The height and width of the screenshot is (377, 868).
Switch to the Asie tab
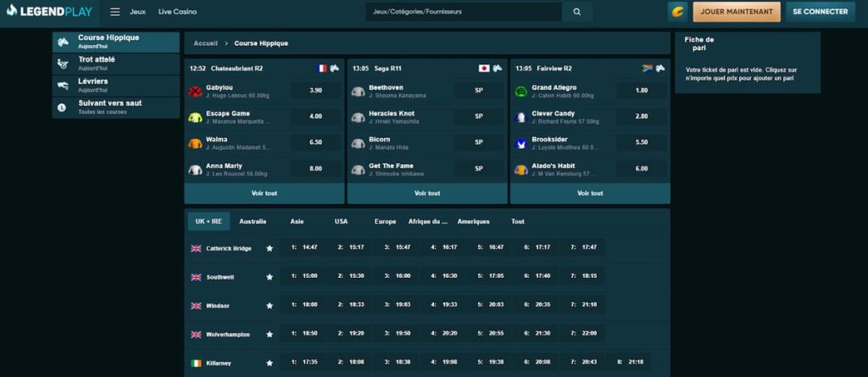pos(298,221)
